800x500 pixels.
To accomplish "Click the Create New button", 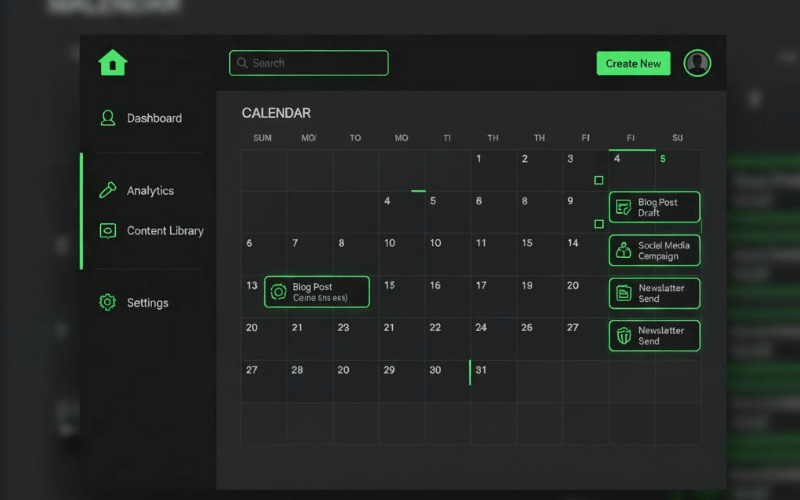I will tap(633, 63).
